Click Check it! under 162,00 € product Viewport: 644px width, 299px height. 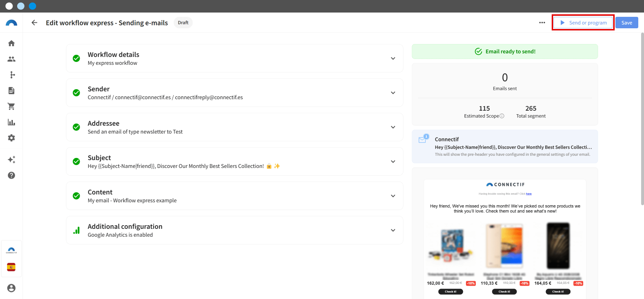click(450, 291)
